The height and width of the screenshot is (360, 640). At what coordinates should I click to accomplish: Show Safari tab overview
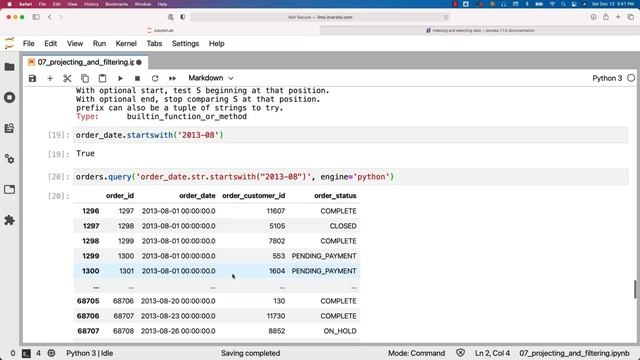click(x=631, y=17)
